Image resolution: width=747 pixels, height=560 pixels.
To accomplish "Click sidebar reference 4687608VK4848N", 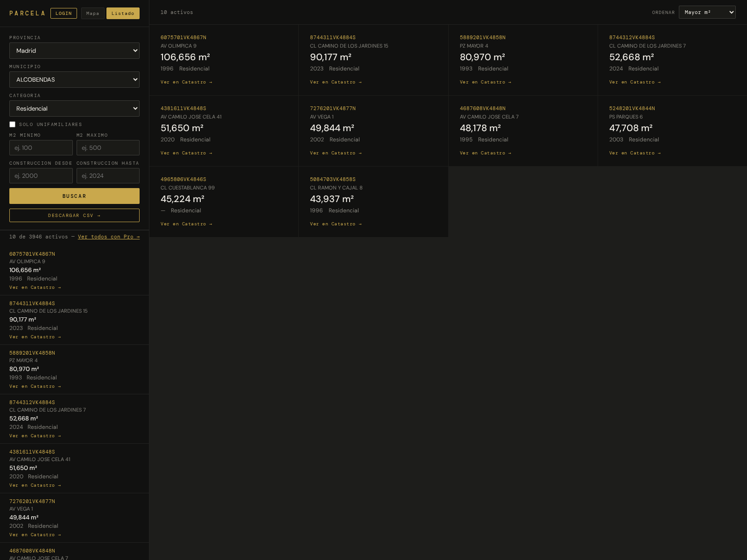I will point(32,551).
